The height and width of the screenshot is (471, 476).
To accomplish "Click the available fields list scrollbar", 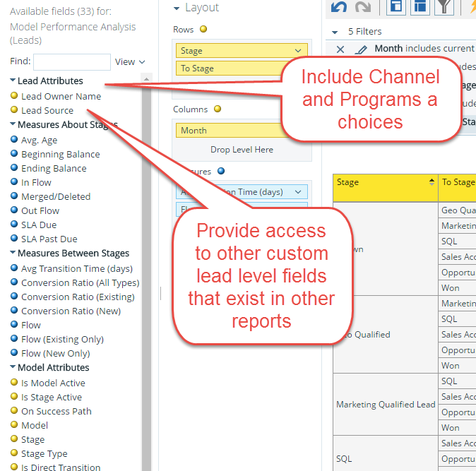I will tap(146, 282).
